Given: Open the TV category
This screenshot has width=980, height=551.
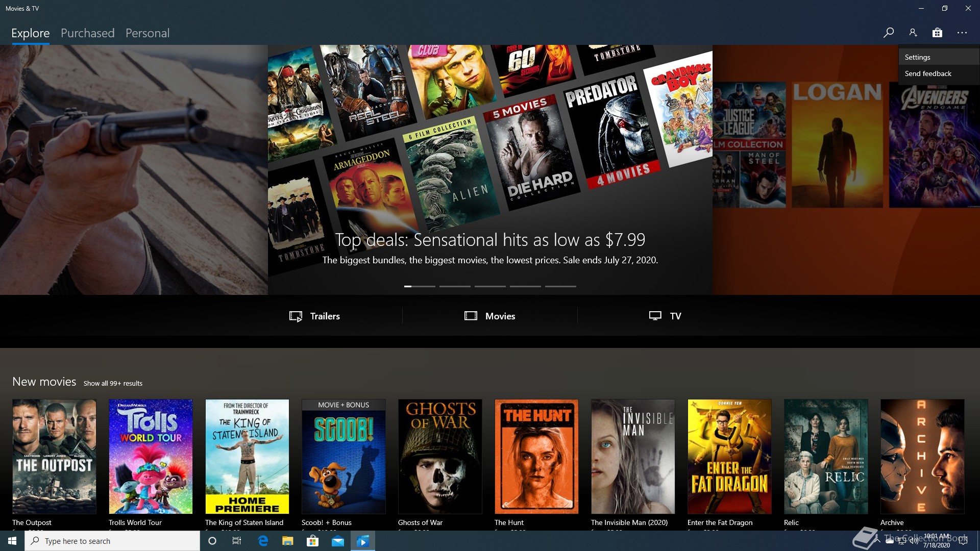Looking at the screenshot, I should 665,316.
